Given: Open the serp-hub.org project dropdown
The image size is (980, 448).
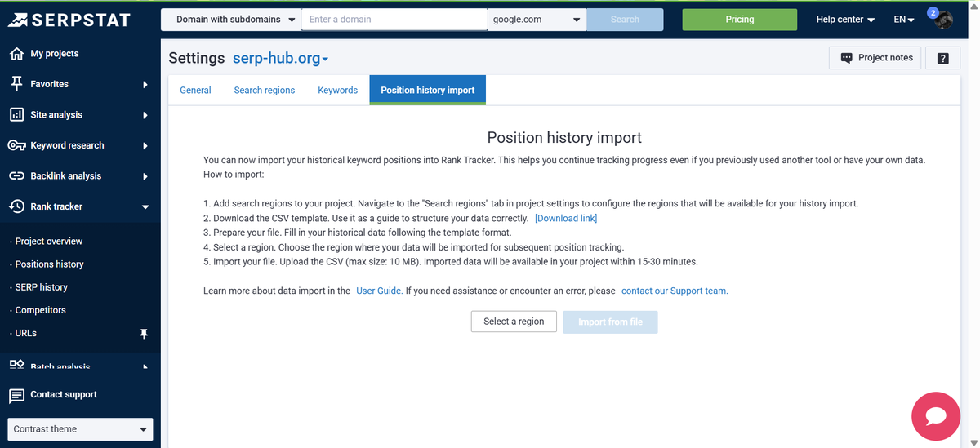Looking at the screenshot, I should click(281, 59).
